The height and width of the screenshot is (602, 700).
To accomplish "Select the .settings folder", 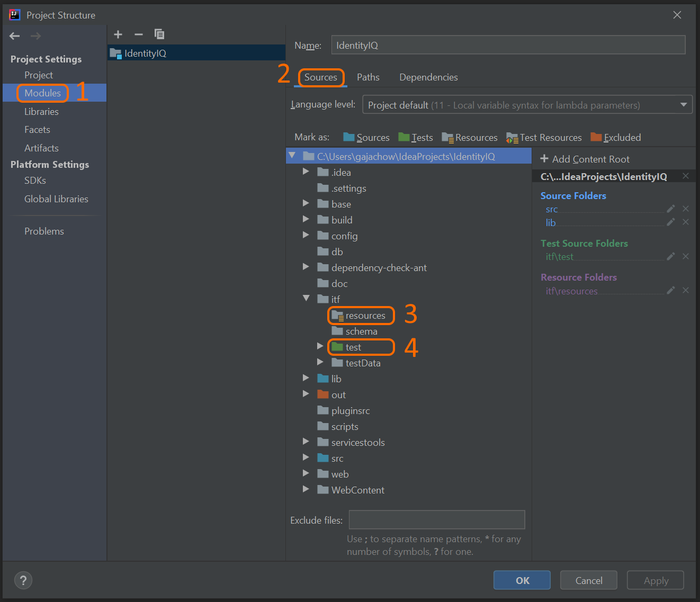I will click(x=342, y=188).
